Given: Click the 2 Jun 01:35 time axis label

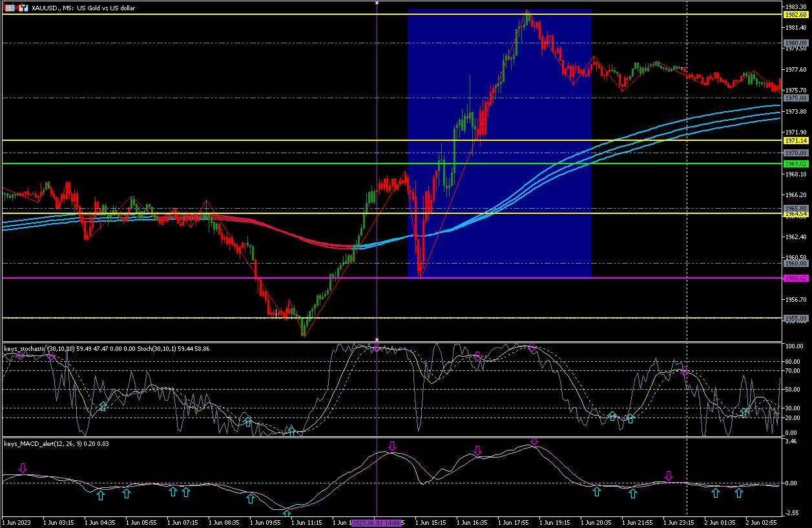Looking at the screenshot, I should pyautogui.click(x=714, y=522).
